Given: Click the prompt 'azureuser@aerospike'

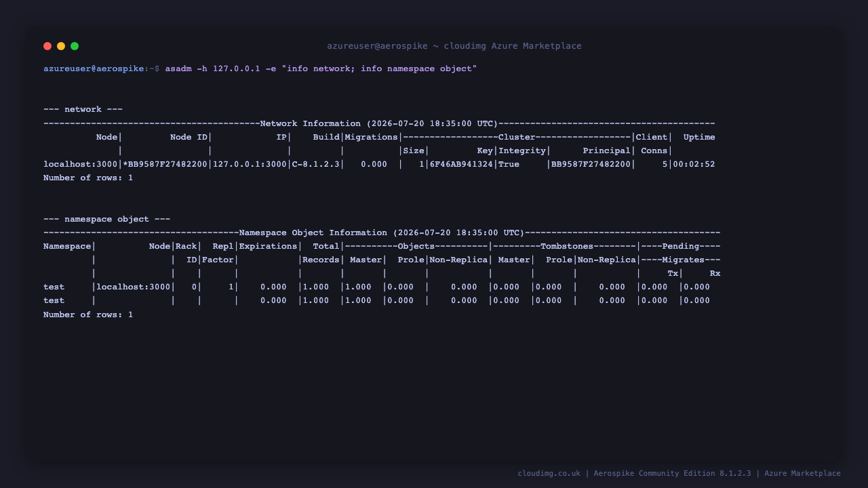Looking at the screenshot, I should (x=94, y=68).
